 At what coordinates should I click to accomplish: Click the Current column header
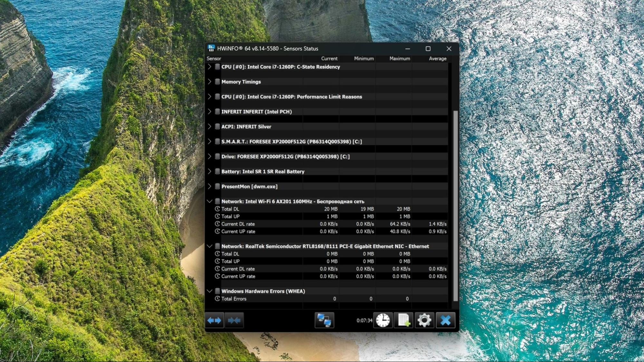tap(329, 59)
